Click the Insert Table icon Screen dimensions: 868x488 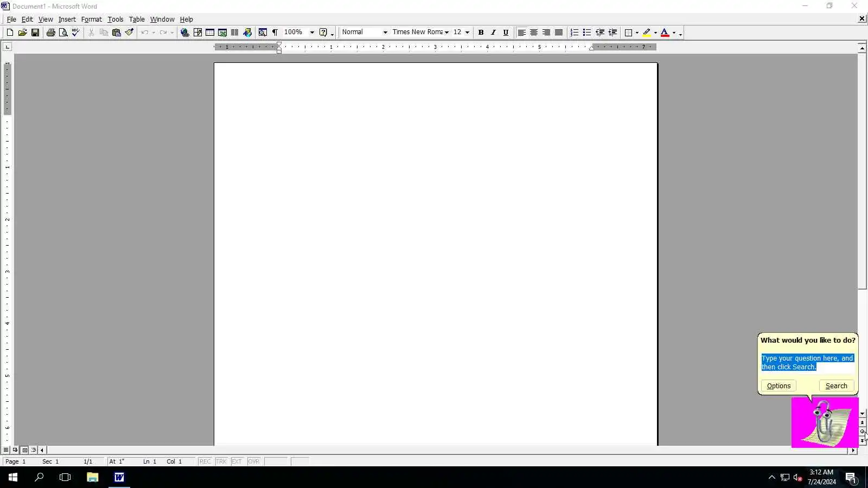(210, 33)
